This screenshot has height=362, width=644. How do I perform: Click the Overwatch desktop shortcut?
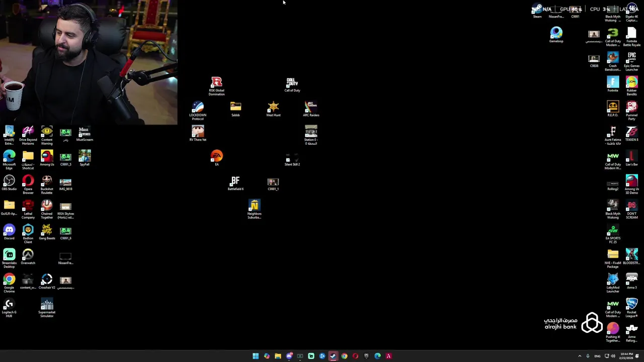(x=28, y=257)
